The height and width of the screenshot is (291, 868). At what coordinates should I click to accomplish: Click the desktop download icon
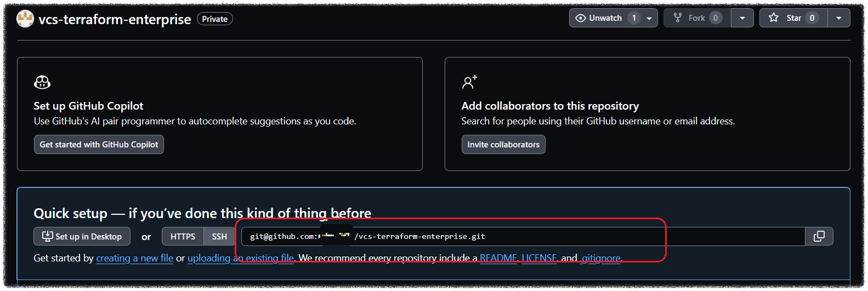pyautogui.click(x=48, y=236)
